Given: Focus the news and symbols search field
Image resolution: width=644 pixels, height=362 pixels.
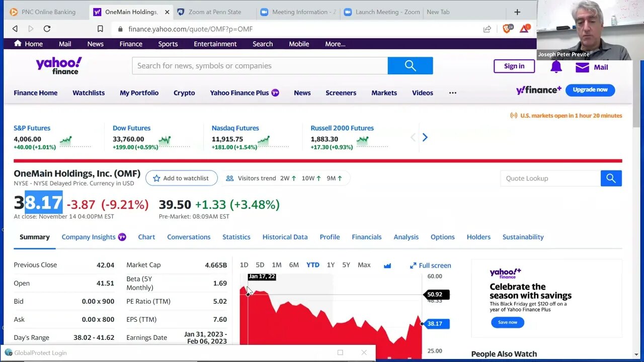Looking at the screenshot, I should coord(260,66).
